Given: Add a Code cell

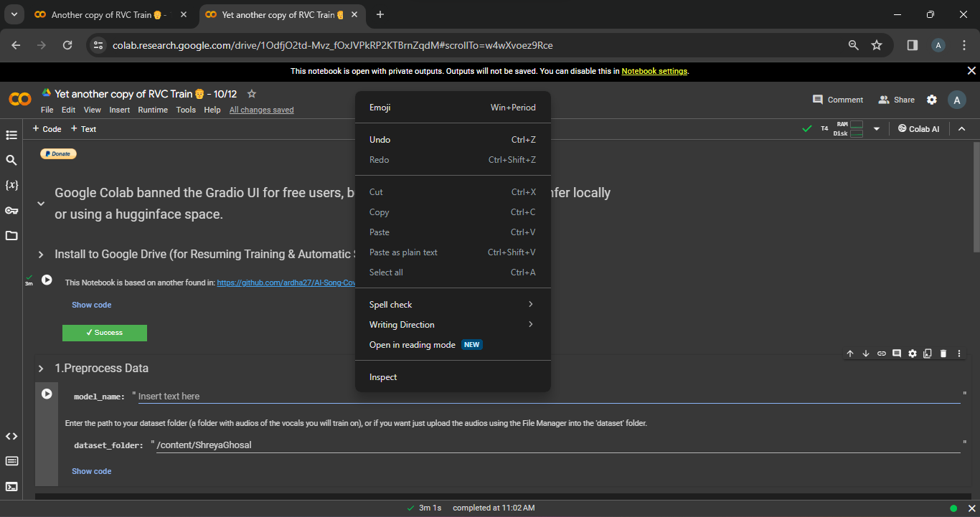Looking at the screenshot, I should coord(47,129).
